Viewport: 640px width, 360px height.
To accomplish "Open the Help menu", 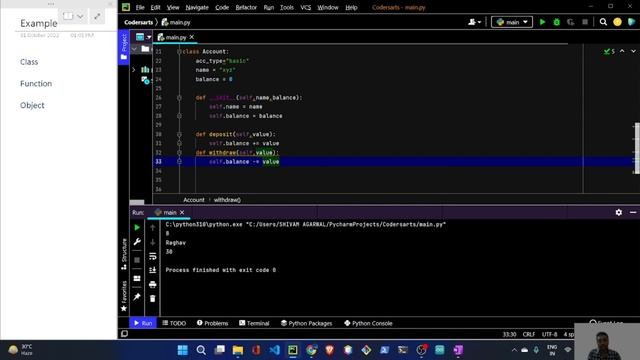I will click(351, 7).
